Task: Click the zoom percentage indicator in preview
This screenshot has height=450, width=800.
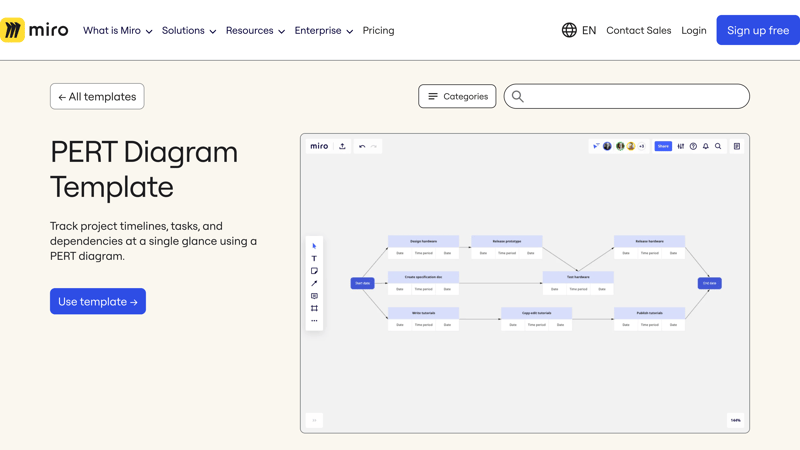Action: click(736, 420)
